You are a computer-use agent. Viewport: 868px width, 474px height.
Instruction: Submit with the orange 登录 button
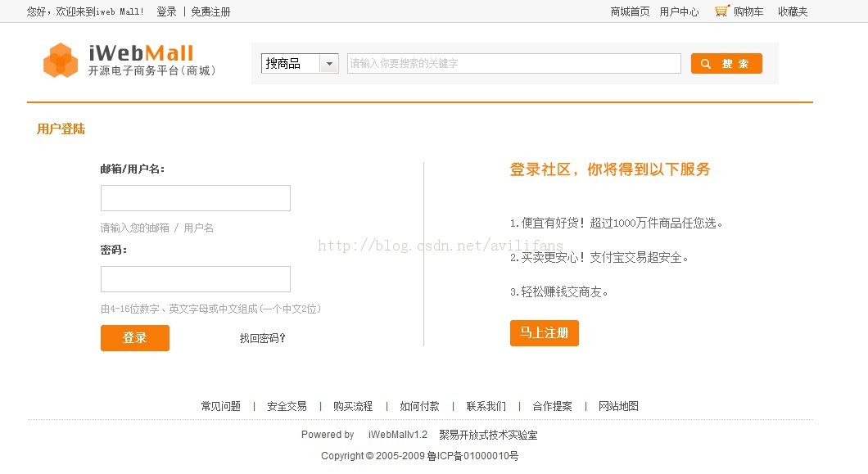click(135, 338)
